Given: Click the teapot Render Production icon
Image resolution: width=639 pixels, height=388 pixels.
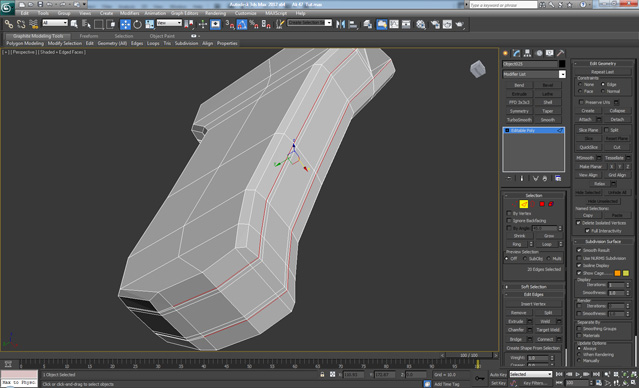Looking at the screenshot, I should tap(460, 24).
